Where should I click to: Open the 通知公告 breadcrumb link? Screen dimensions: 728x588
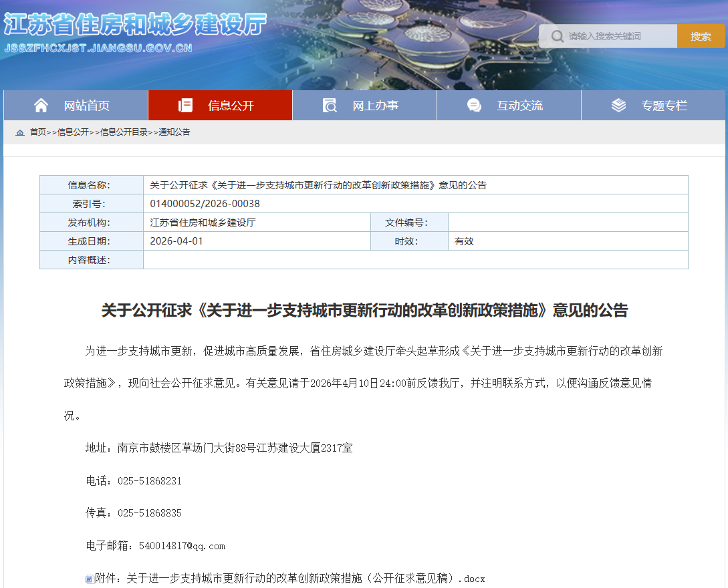coord(174,132)
